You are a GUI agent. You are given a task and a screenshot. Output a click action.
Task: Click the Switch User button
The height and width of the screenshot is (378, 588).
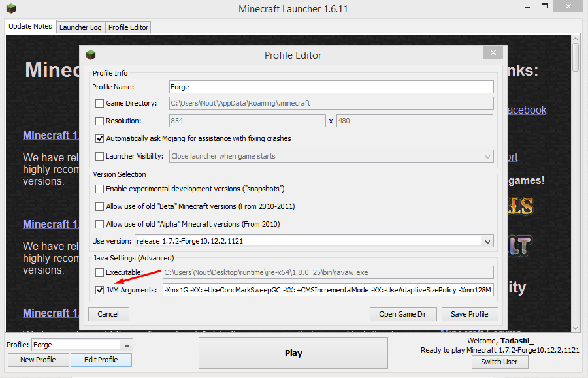pyautogui.click(x=500, y=362)
